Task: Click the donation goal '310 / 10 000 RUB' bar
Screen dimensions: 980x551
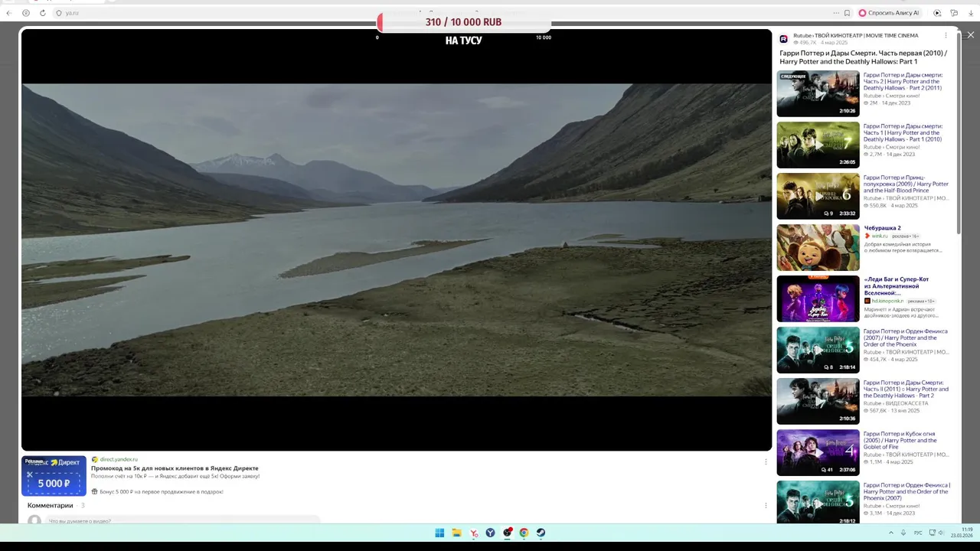Action: pos(463,22)
